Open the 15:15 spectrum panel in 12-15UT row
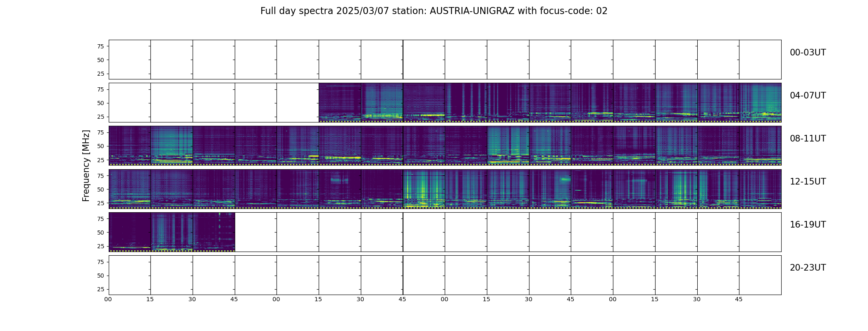This screenshot has height=331, width=868. click(x=676, y=189)
